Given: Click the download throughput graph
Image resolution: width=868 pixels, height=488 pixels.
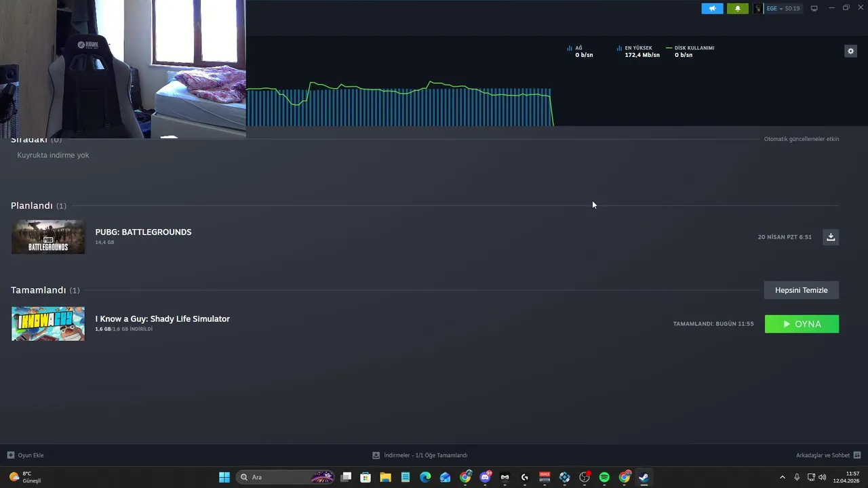Looking at the screenshot, I should coord(400,104).
